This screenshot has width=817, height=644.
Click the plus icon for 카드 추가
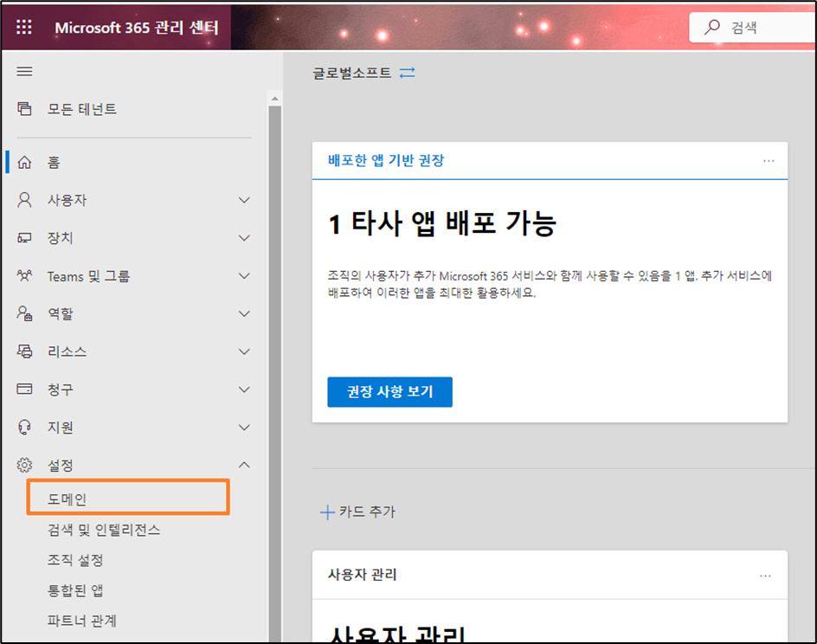[x=327, y=512]
